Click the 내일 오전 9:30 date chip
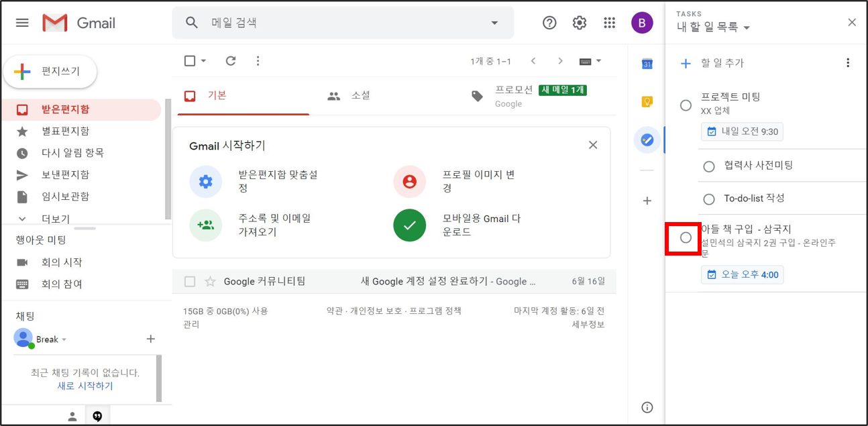The height and width of the screenshot is (426, 868). click(743, 131)
